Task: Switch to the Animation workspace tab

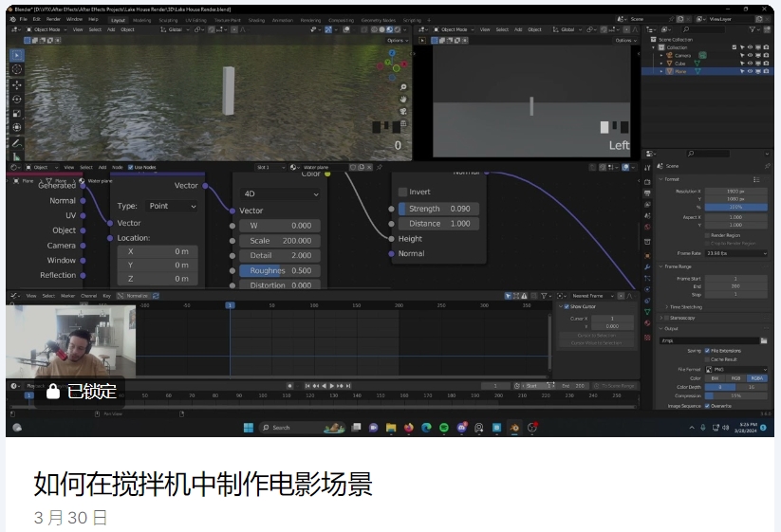Action: coord(283,21)
